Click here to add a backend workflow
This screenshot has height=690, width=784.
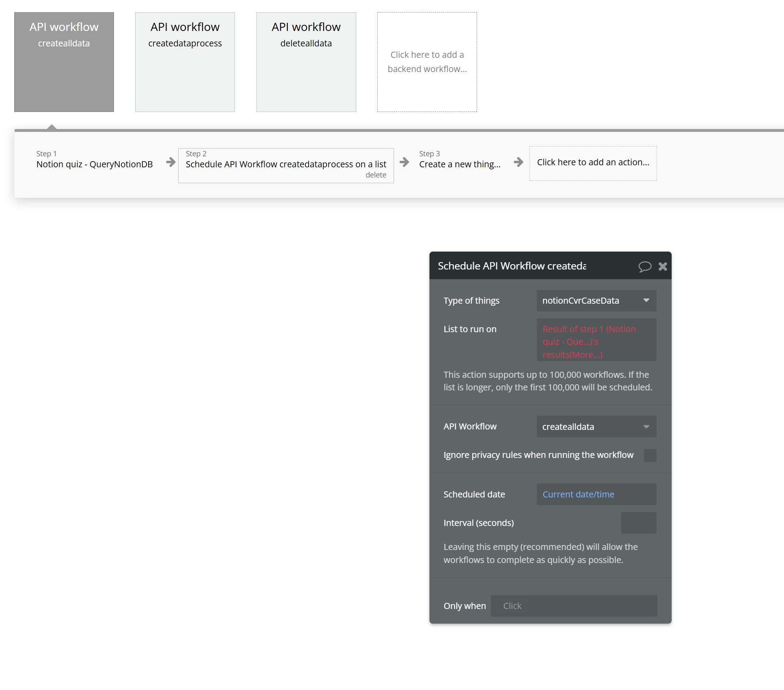pyautogui.click(x=427, y=62)
